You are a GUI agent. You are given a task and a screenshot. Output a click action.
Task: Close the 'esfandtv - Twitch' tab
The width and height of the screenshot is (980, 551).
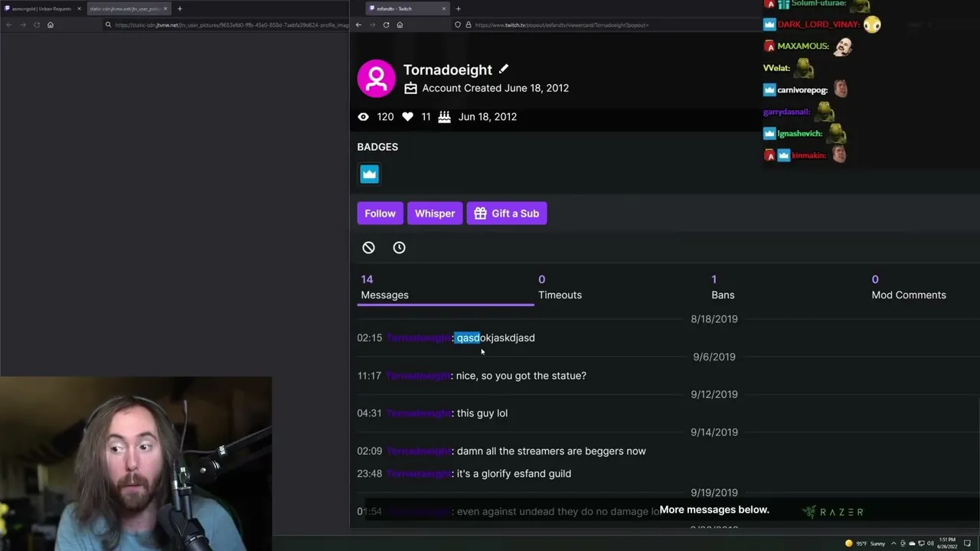tap(444, 8)
